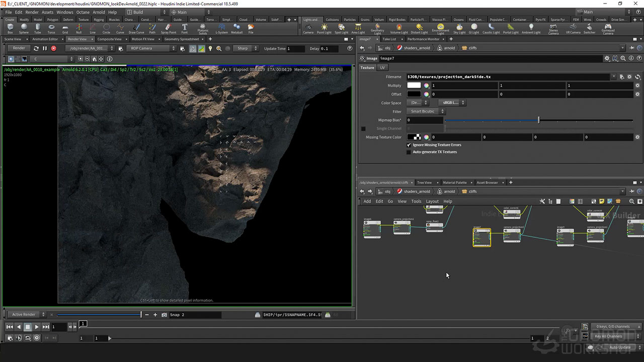644x362 pixels.
Task: Toggle the Single Channel checkbox
Action: [x=363, y=129]
